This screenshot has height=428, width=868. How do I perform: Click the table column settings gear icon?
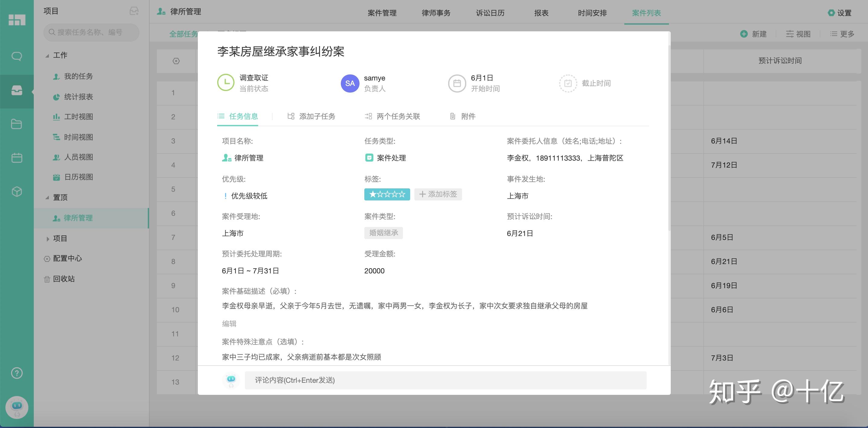[176, 61]
